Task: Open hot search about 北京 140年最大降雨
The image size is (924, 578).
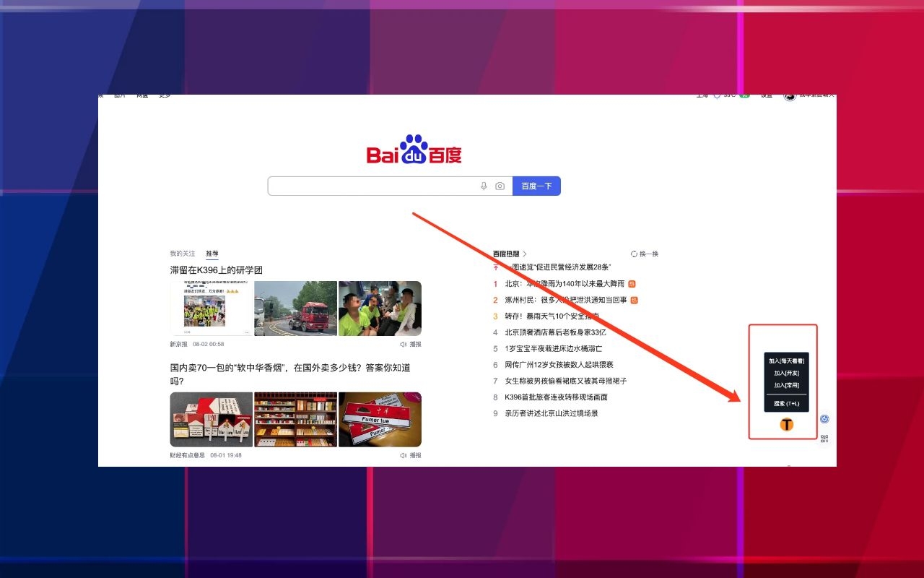Action: click(565, 284)
